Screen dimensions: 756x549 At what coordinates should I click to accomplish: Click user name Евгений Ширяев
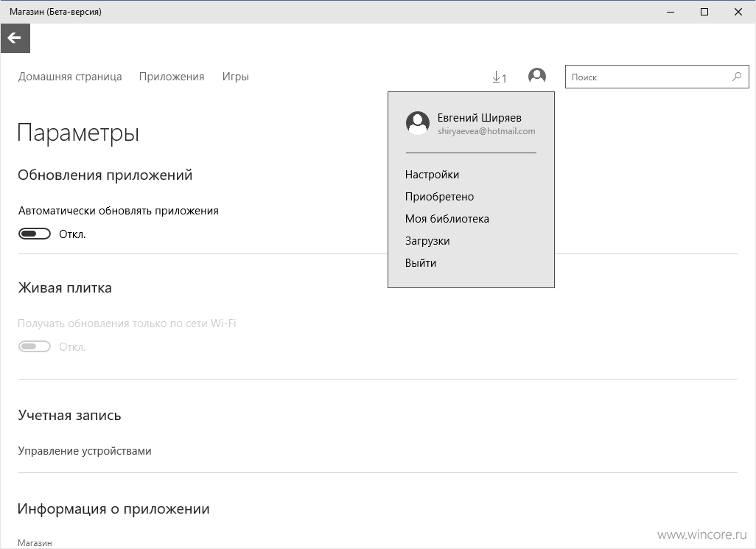479,118
